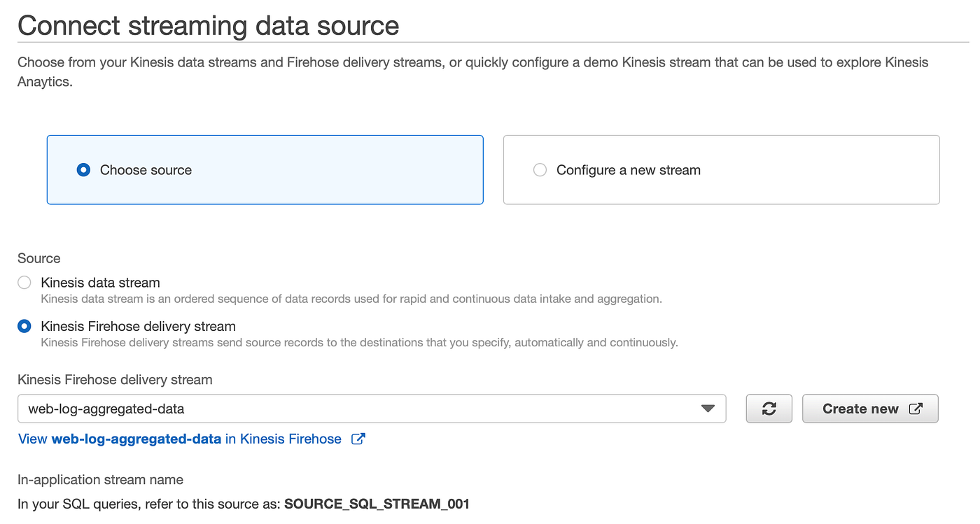Image resolution: width=980 pixels, height=524 pixels.
Task: Click the "Kinesis data stream" option label
Action: (x=100, y=283)
